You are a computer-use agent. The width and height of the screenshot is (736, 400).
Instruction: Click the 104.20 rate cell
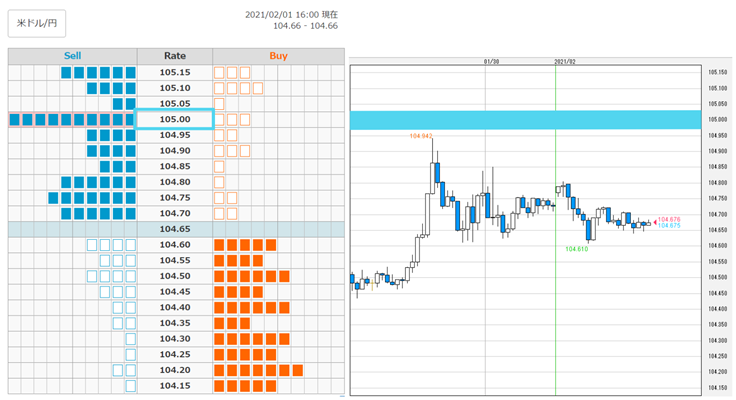pos(175,370)
